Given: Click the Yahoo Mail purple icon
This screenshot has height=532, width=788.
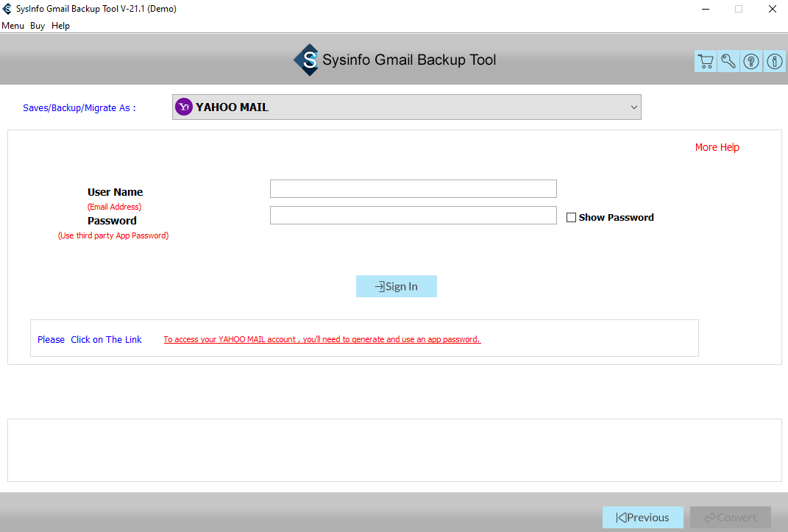Looking at the screenshot, I should point(184,107).
